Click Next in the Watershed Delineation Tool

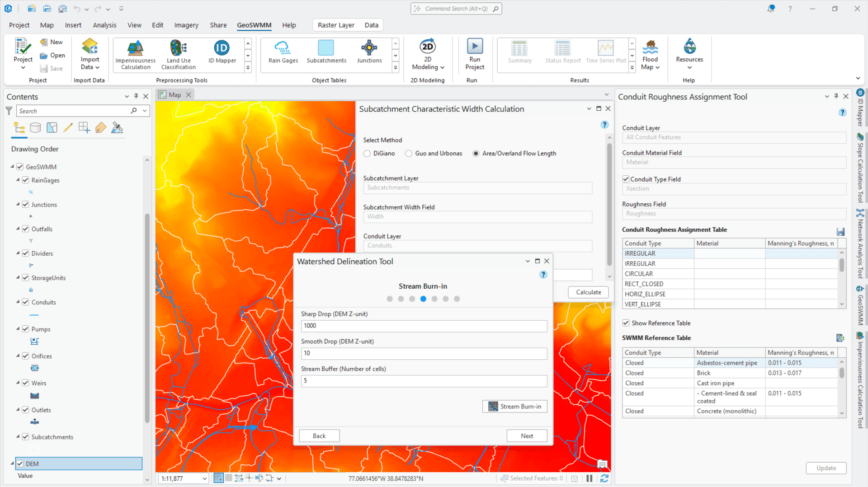click(526, 435)
